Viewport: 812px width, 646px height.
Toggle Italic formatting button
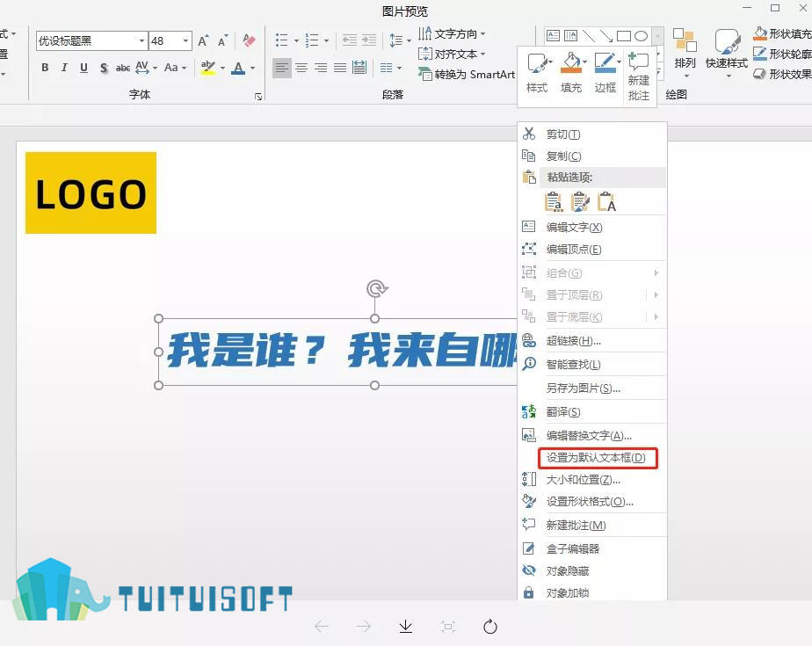64,68
